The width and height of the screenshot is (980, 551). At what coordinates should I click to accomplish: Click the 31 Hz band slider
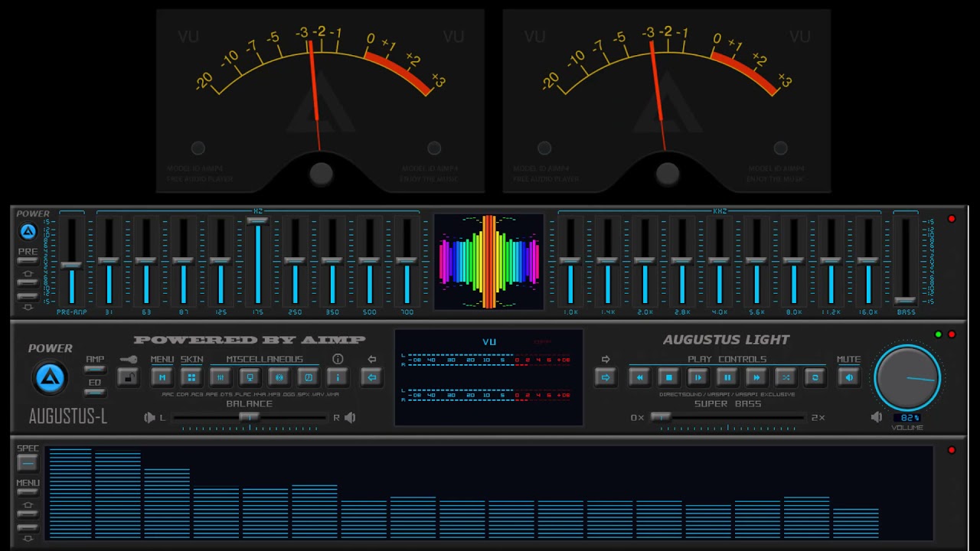coord(109,262)
